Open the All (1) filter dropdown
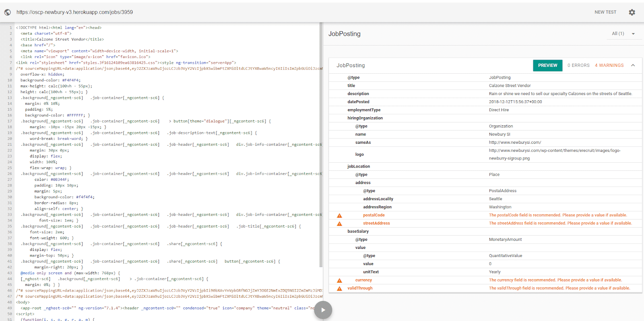Screen dimensions: 644x321 pos(623,34)
